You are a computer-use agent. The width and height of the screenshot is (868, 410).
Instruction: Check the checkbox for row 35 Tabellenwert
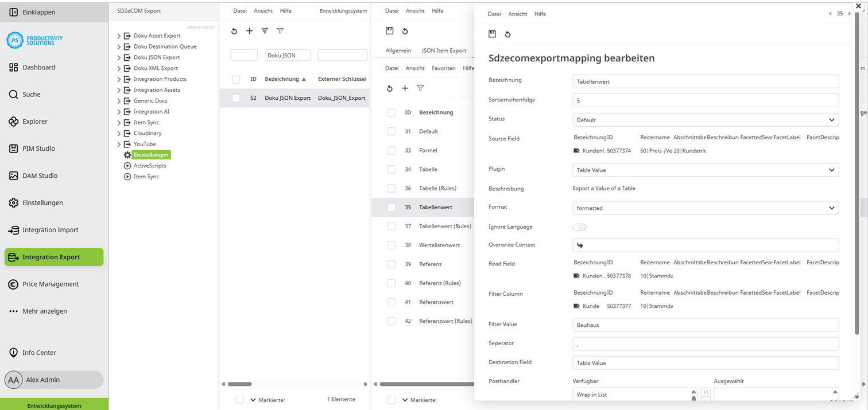pyautogui.click(x=391, y=207)
